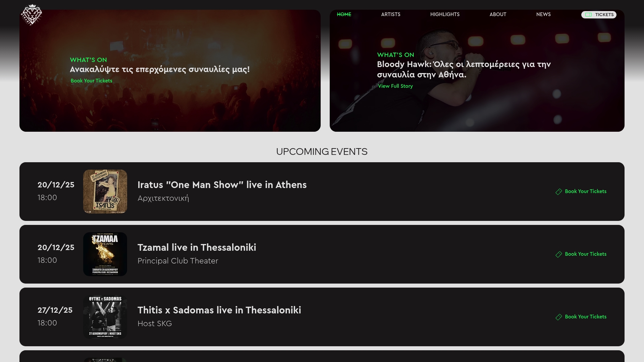Click the lion logo icon
644x362 pixels.
click(x=31, y=15)
